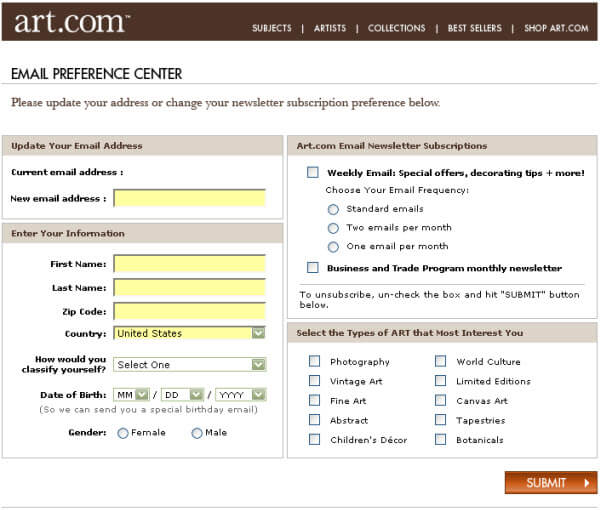
Task: Click the Submit button
Action: pos(551,482)
